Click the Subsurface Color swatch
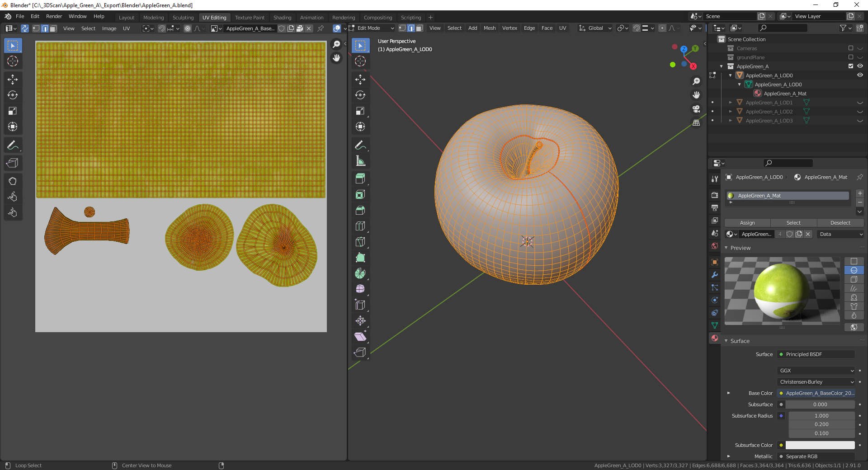This screenshot has width=868, height=470. coord(820,445)
